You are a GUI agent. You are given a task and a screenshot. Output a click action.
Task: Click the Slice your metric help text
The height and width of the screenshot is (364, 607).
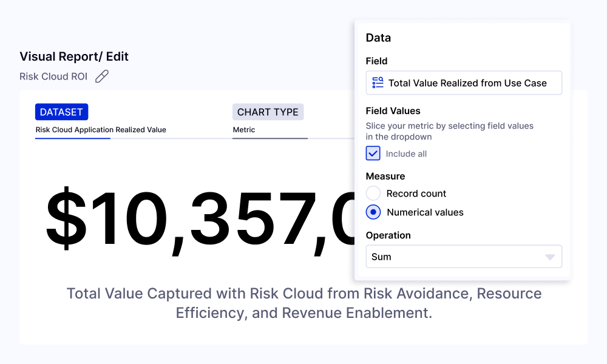pyautogui.click(x=449, y=131)
